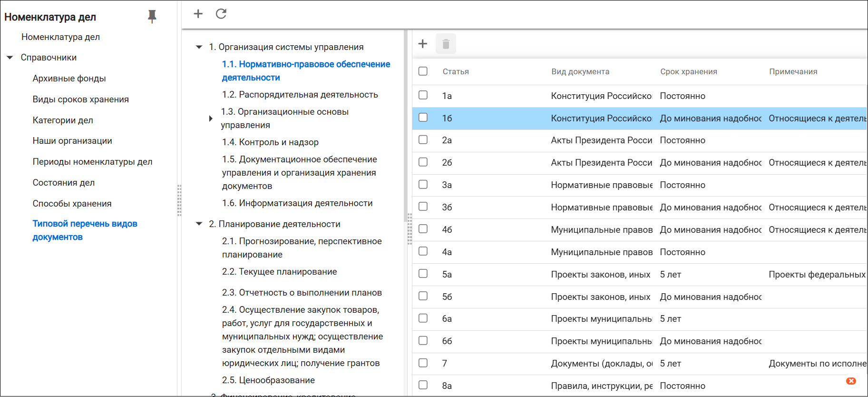
Task: Select 1.6. Информатизация деятельности
Action: 297,203
